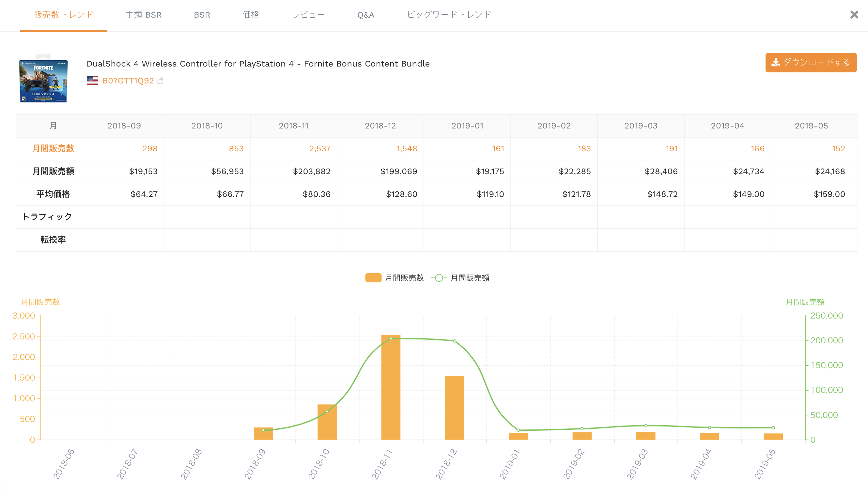Click the 1,548 monthly sales cell
Viewport: 868px width, 494px height.
380,149
